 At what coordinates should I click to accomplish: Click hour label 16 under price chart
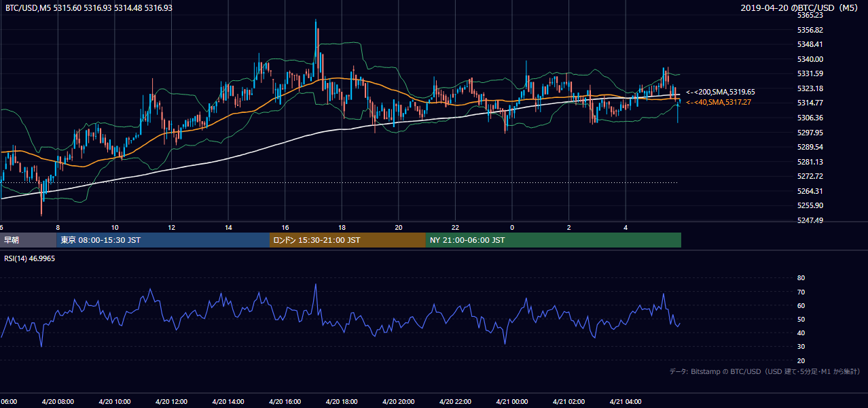(285, 228)
